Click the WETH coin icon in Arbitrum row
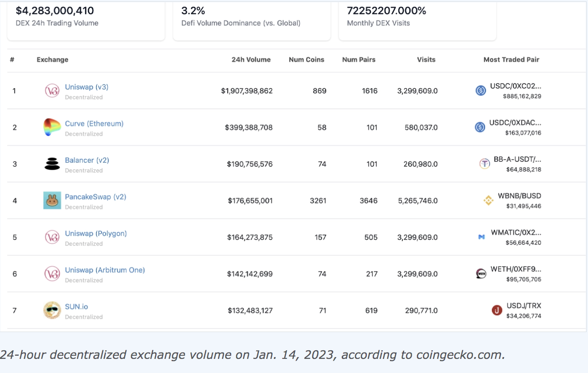This screenshot has height=373, width=588. coord(481,274)
